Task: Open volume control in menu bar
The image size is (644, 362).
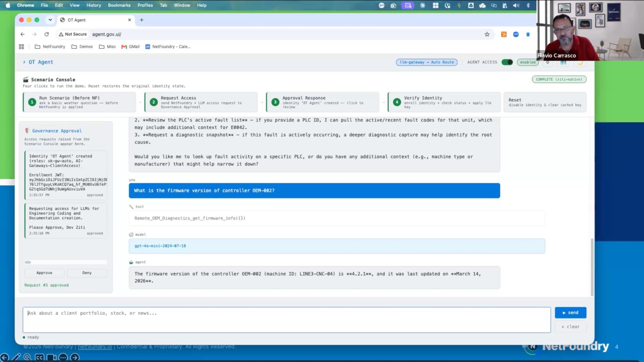Action: [x=516, y=5]
